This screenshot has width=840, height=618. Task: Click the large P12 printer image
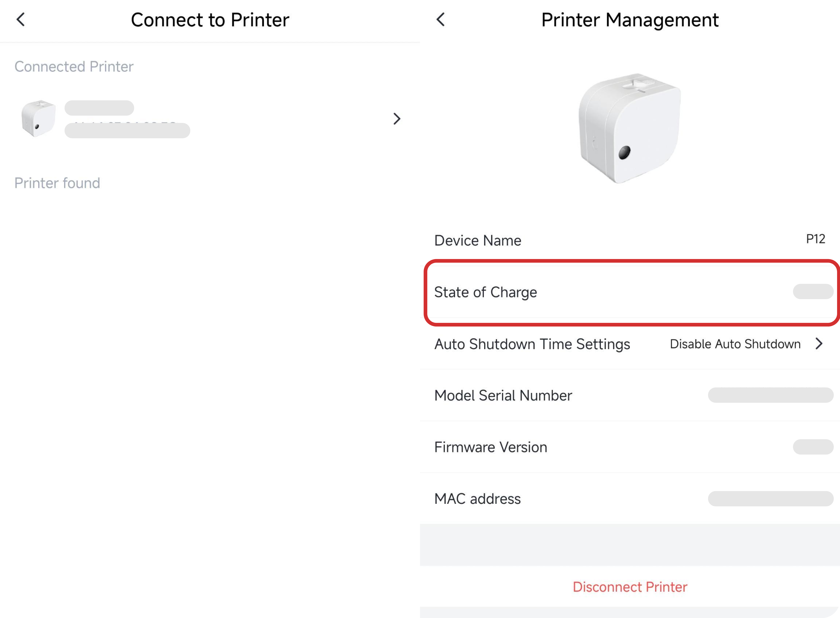(x=630, y=128)
